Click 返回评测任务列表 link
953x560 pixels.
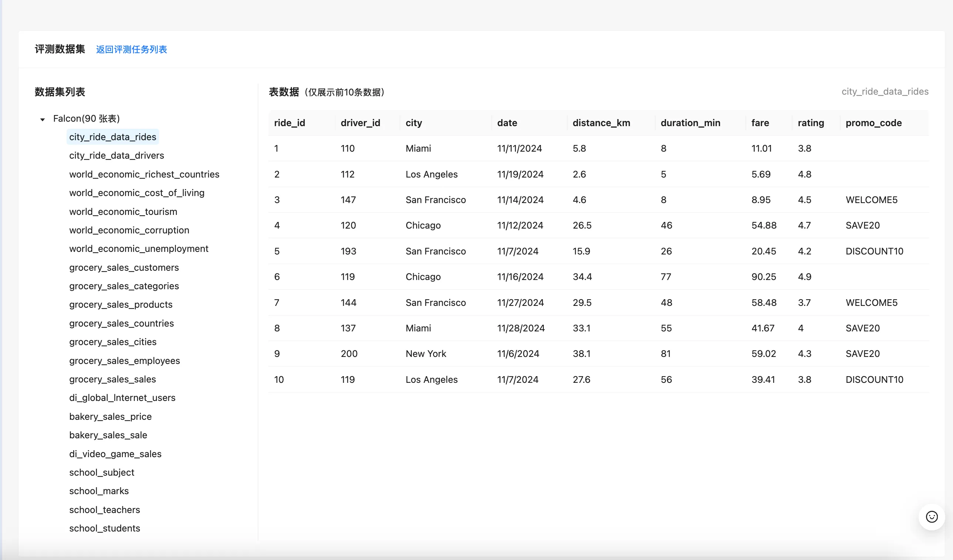pyautogui.click(x=131, y=50)
